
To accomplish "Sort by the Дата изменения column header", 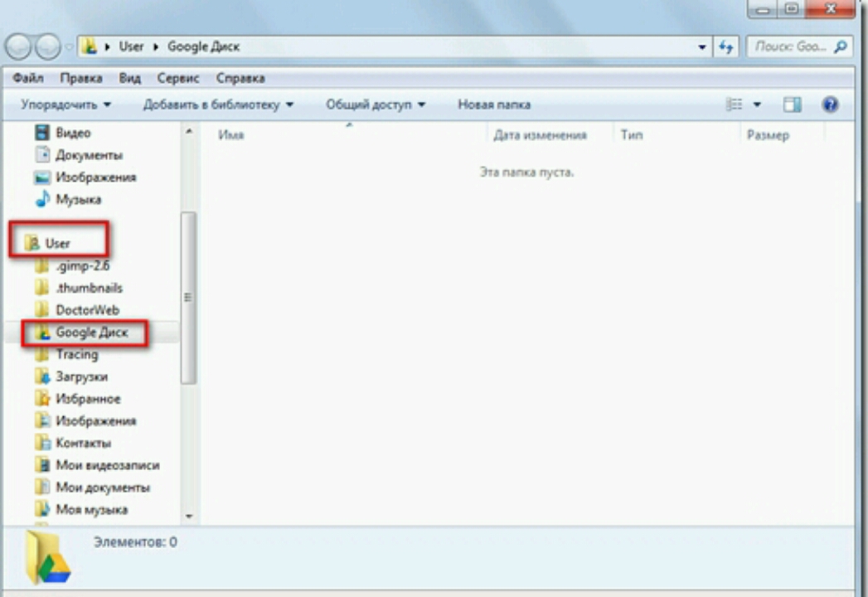I will [540, 135].
